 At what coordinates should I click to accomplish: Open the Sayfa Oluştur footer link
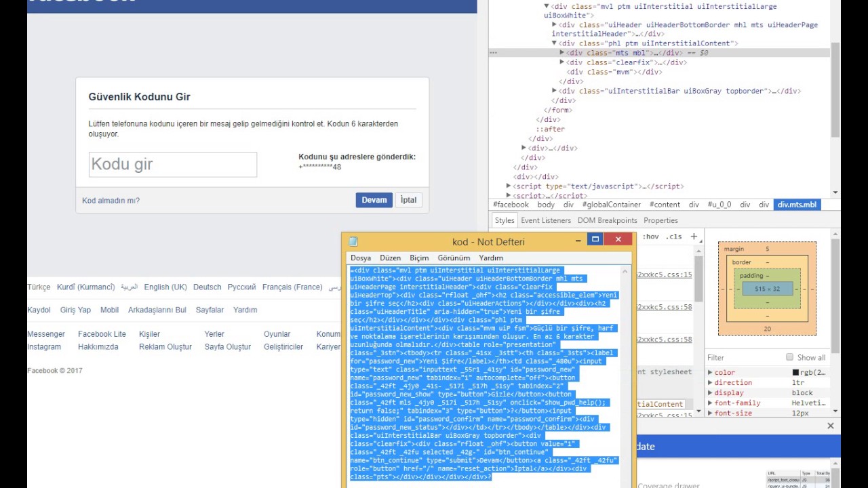(x=228, y=347)
